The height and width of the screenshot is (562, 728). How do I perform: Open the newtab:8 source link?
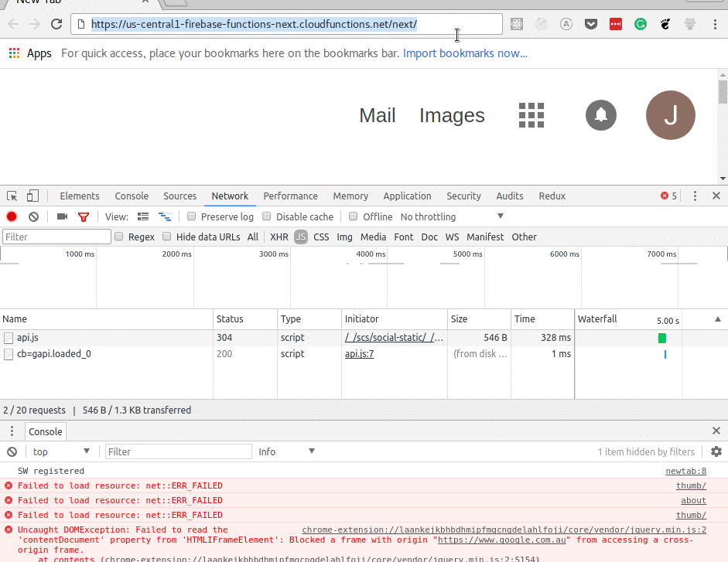pyautogui.click(x=685, y=471)
